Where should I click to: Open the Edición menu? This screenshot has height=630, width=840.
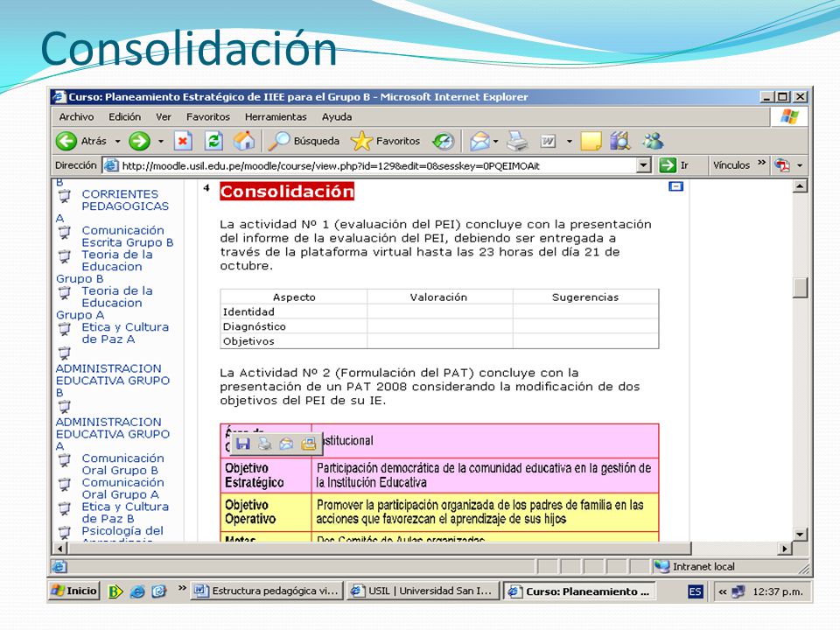point(124,116)
